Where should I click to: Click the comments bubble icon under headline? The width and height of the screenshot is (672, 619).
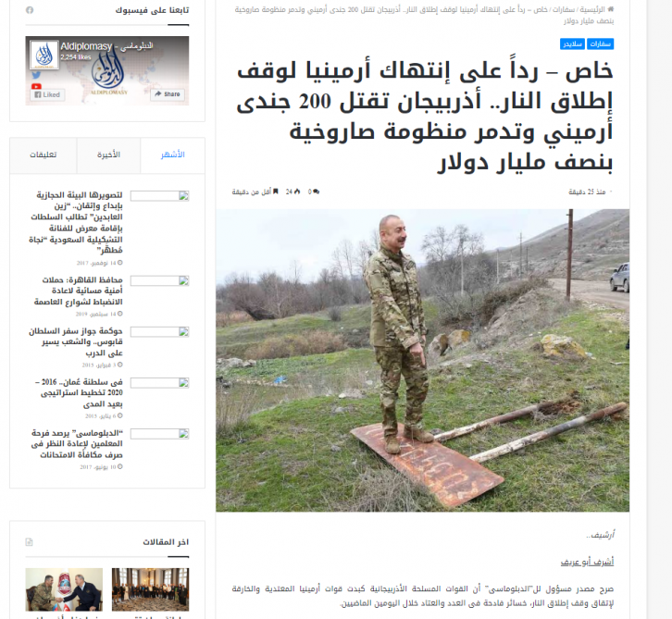tap(317, 192)
